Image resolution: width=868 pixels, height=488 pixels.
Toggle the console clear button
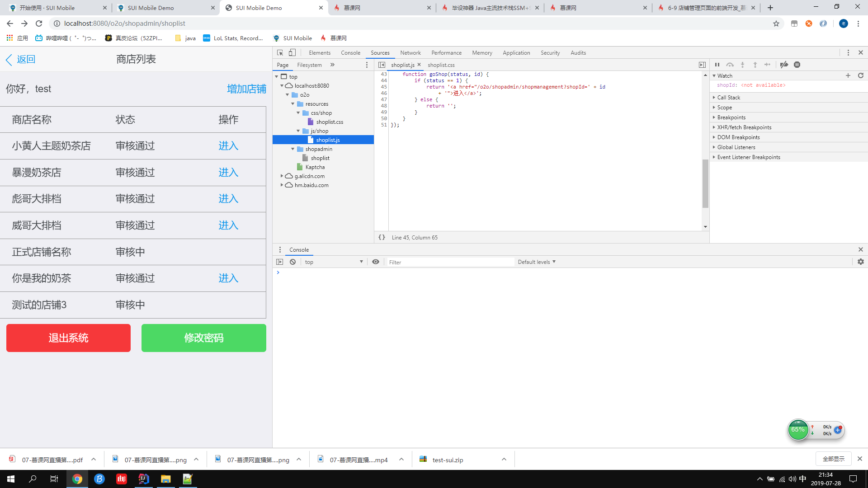[292, 262]
